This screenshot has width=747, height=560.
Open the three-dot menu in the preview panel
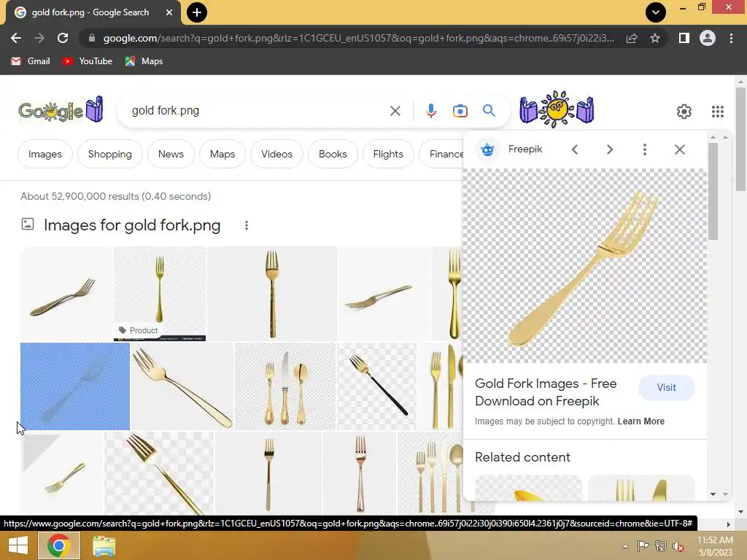coord(645,149)
